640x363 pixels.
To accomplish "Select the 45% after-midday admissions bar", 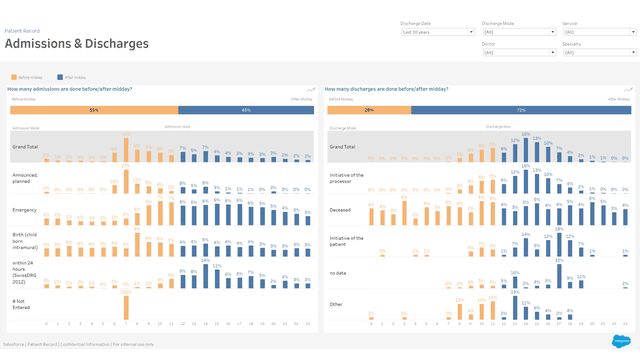I will tap(246, 110).
